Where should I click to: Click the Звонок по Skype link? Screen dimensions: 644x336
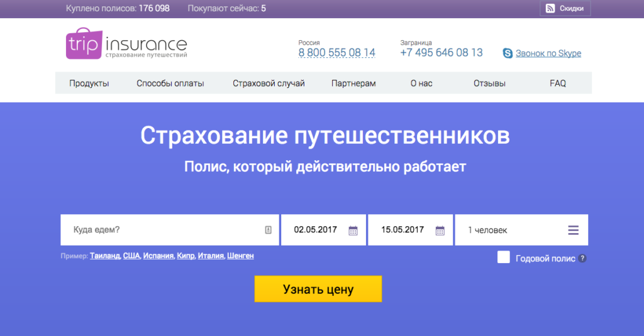tap(548, 53)
